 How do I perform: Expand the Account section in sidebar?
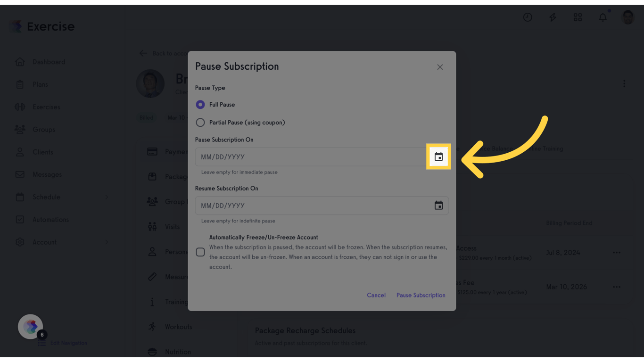click(106, 242)
